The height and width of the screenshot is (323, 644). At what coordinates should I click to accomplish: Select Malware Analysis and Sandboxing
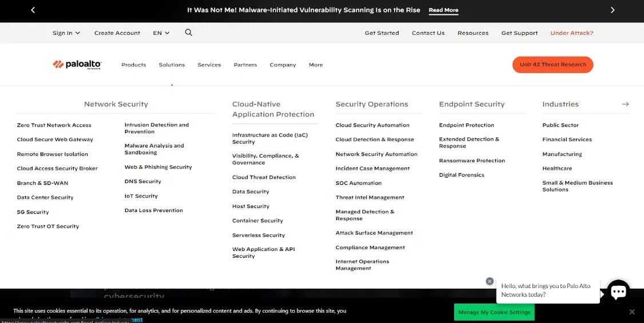[x=154, y=149]
